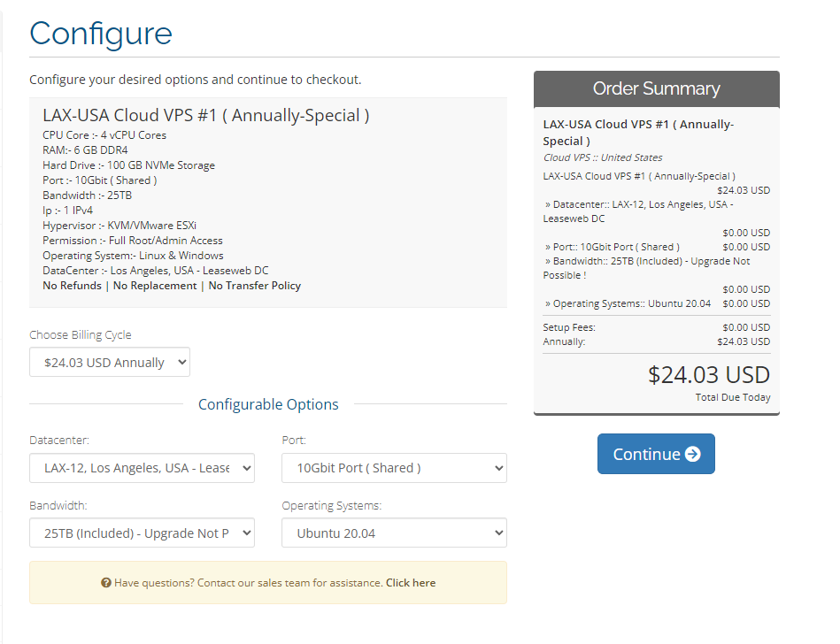Image resolution: width=840 pixels, height=644 pixels.
Task: Click the Datacenter dropdown chevron arrow
Action: click(x=246, y=468)
